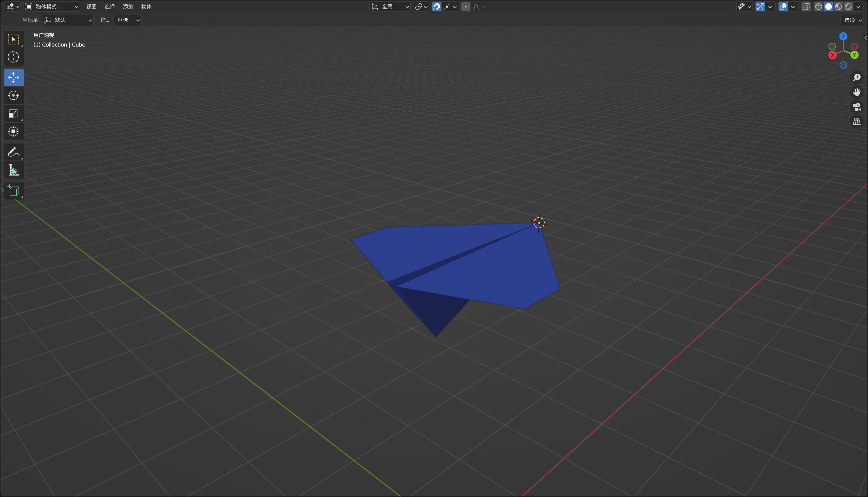This screenshot has width=868, height=497.
Task: Open the 框选 drag mode dropdown
Action: click(x=128, y=20)
